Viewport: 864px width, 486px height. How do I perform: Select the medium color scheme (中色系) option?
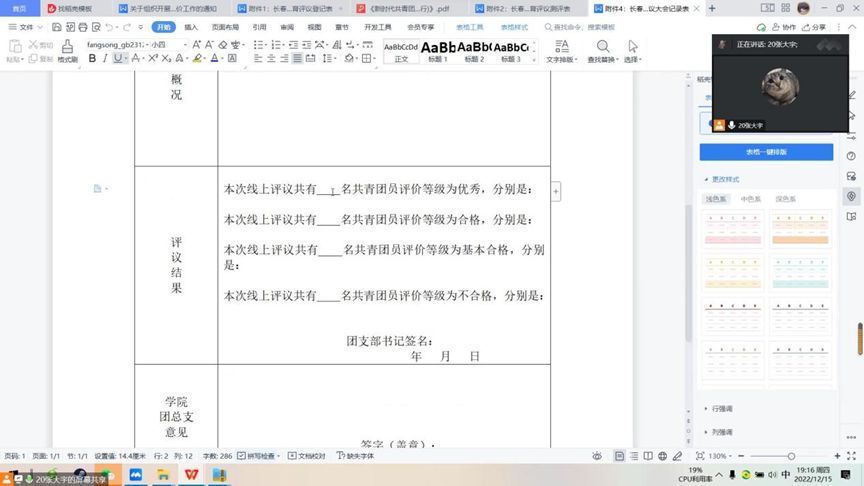pos(750,199)
